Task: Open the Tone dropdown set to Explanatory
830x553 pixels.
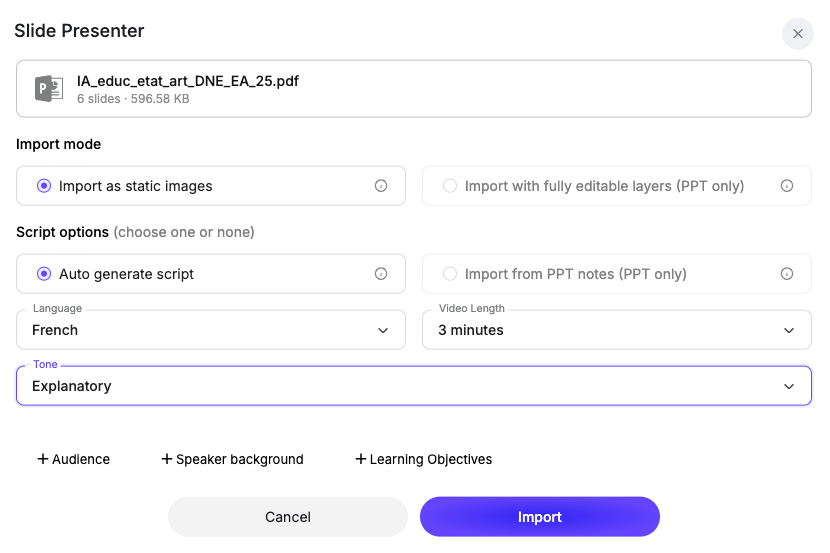Action: 413,386
